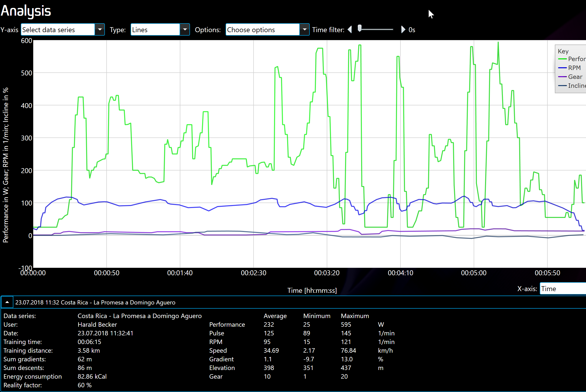
Task: Click the maximum performance value '595'
Action: 346,324
